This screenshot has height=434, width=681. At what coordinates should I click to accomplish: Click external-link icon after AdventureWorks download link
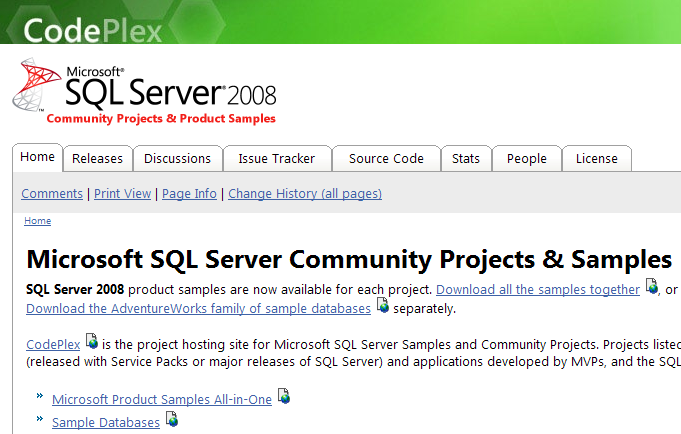coord(383,305)
